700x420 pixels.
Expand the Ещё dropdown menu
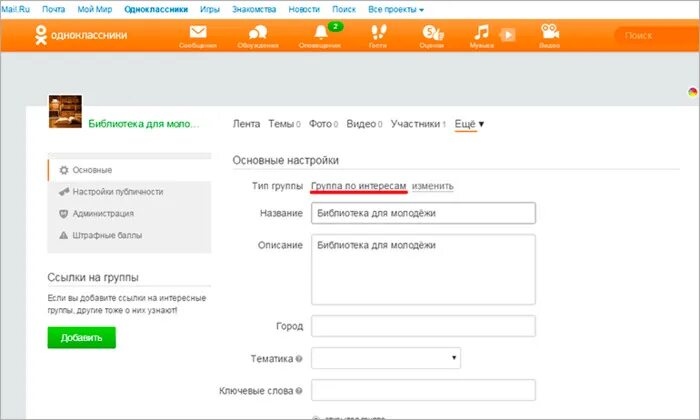coord(469,124)
